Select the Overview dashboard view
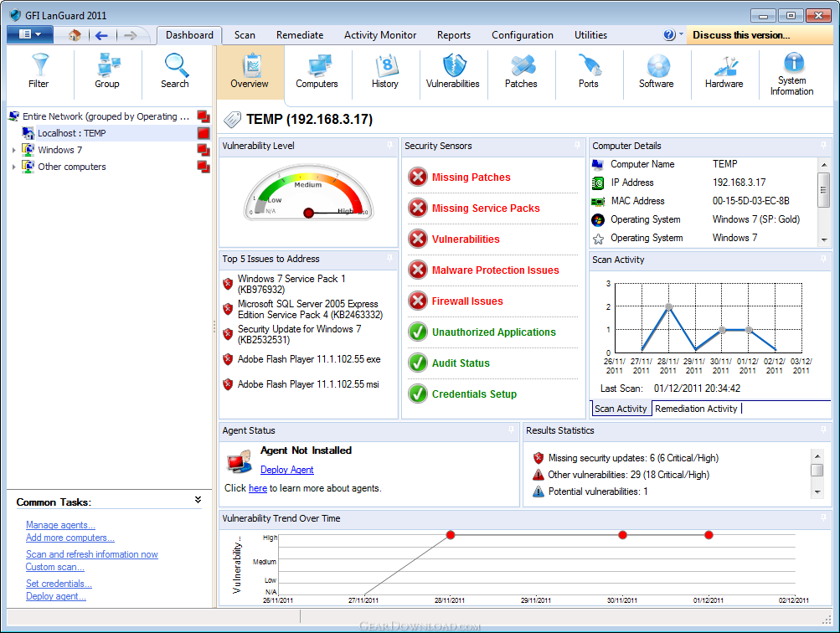Viewport: 840px width, 633px height. pyautogui.click(x=250, y=71)
